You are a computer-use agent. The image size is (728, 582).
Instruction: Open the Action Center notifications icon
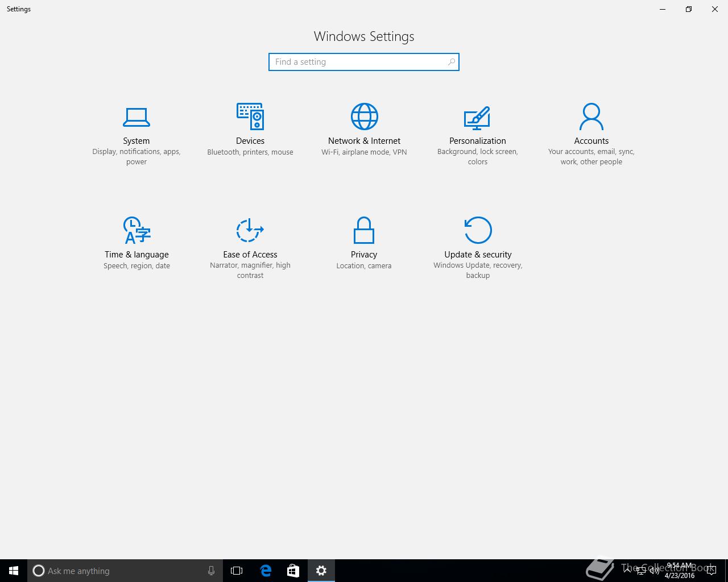pyautogui.click(x=711, y=571)
